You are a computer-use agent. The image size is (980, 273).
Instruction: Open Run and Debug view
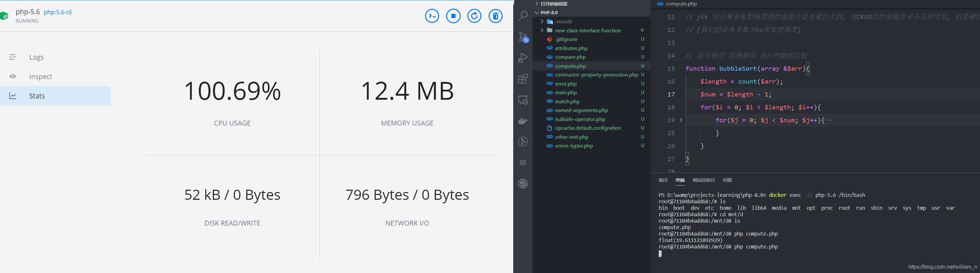click(x=523, y=57)
